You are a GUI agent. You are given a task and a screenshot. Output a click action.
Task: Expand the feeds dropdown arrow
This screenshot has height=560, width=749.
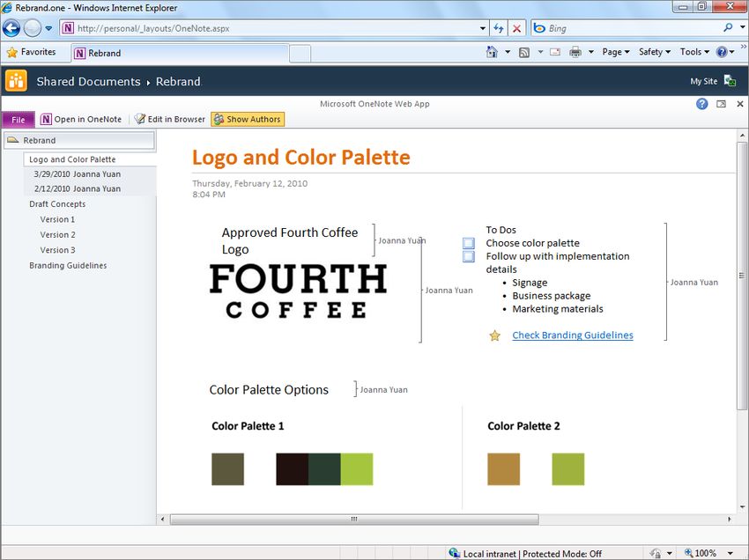[540, 52]
